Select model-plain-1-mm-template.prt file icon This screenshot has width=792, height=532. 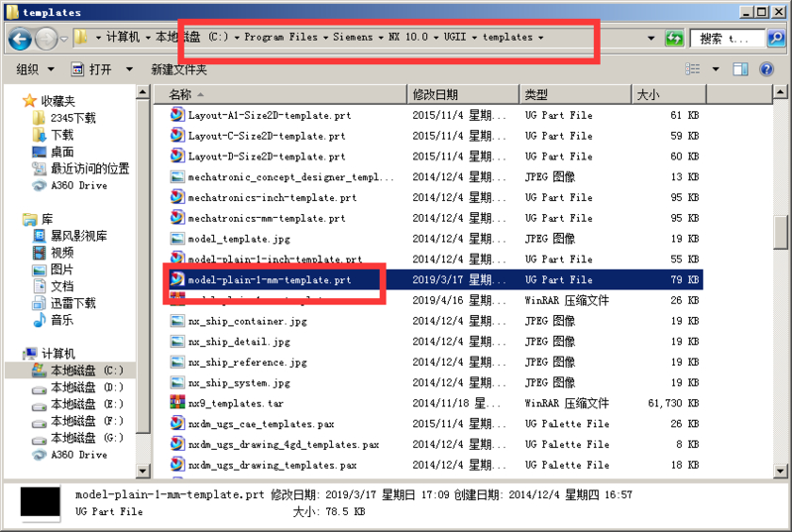tap(177, 279)
